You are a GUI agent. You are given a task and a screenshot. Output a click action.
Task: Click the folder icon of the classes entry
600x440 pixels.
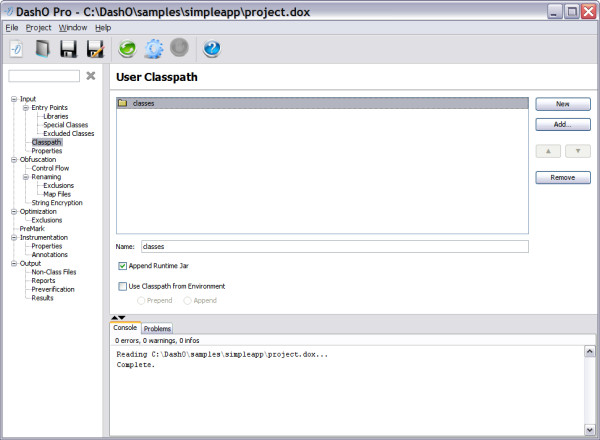click(123, 103)
